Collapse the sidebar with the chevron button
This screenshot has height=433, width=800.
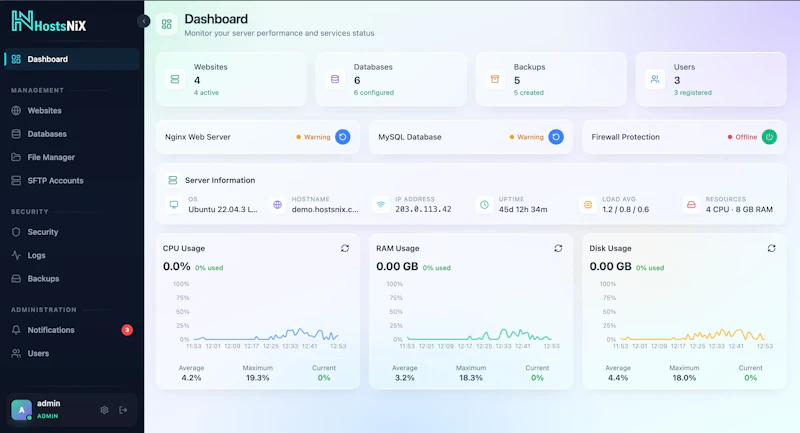pos(143,21)
